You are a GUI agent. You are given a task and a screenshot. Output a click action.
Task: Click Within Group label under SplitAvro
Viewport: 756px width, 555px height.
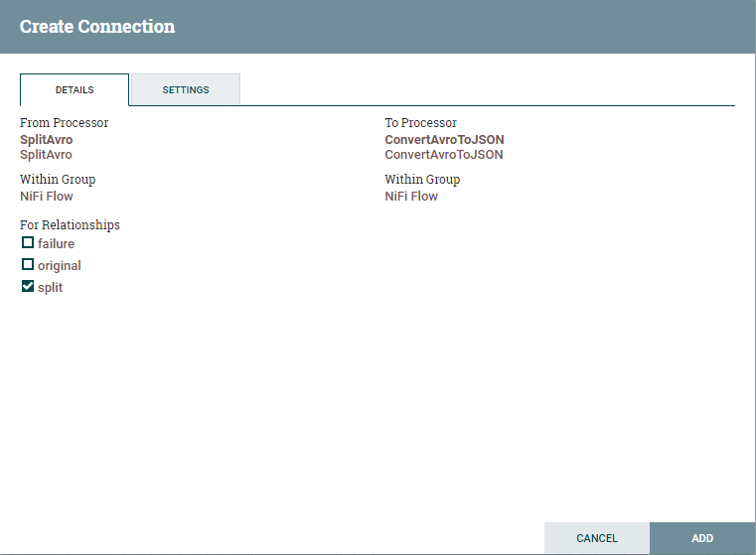click(x=58, y=180)
